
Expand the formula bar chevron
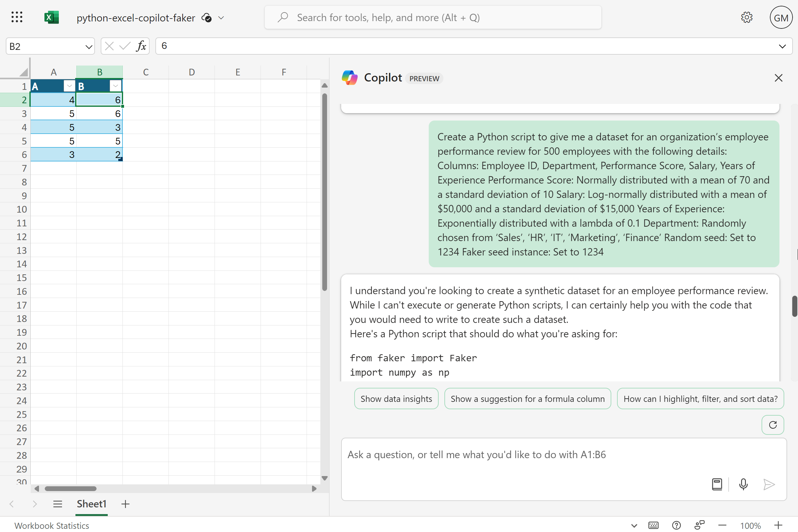click(x=782, y=46)
